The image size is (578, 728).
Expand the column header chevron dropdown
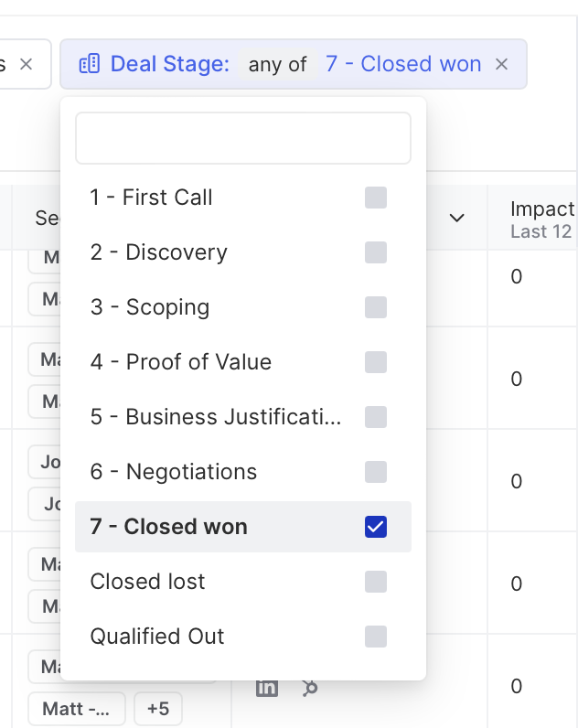pos(457,218)
